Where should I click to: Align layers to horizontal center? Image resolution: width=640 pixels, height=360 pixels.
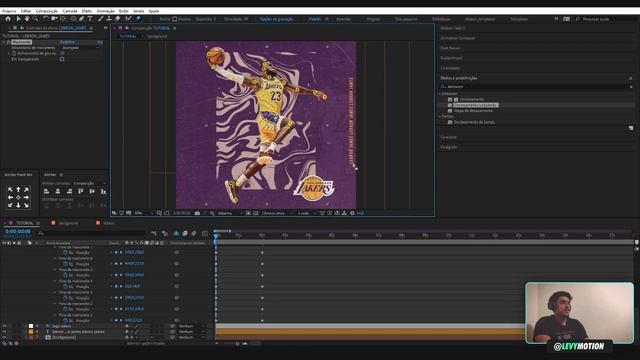tap(58, 191)
